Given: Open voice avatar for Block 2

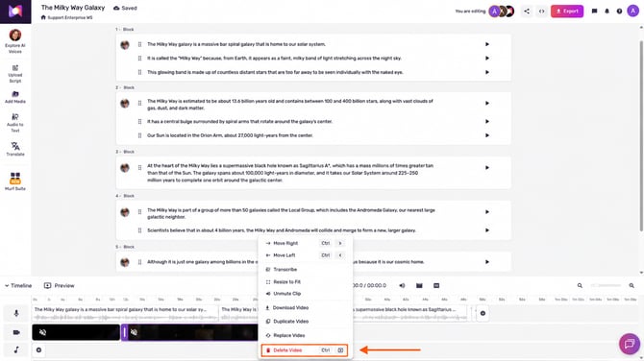Looking at the screenshot, I should 125,104.
